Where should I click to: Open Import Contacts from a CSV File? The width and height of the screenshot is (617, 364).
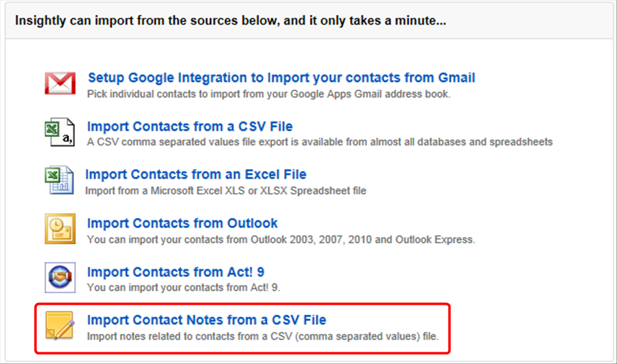pos(189,126)
